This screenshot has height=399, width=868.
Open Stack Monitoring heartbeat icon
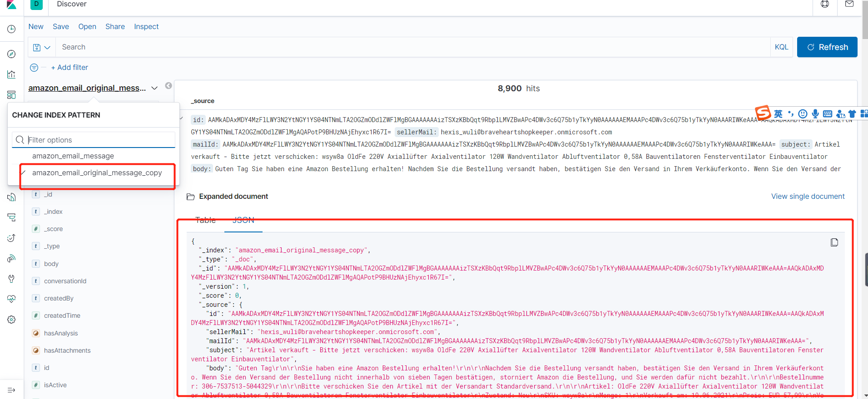(x=11, y=299)
